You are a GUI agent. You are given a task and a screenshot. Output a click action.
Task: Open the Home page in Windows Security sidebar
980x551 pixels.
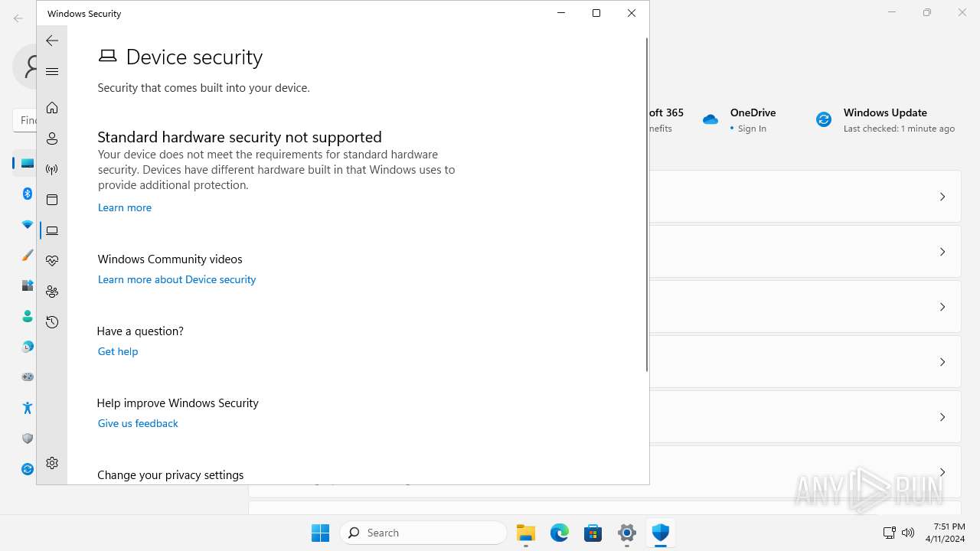52,108
